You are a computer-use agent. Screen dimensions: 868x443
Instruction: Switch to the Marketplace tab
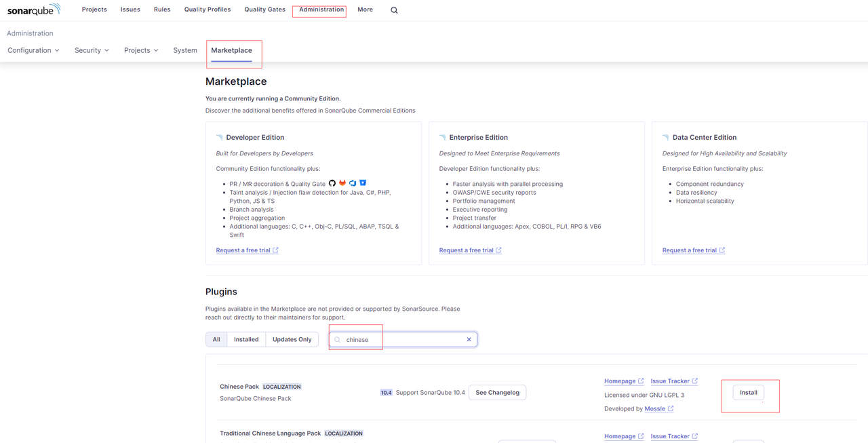coord(231,50)
